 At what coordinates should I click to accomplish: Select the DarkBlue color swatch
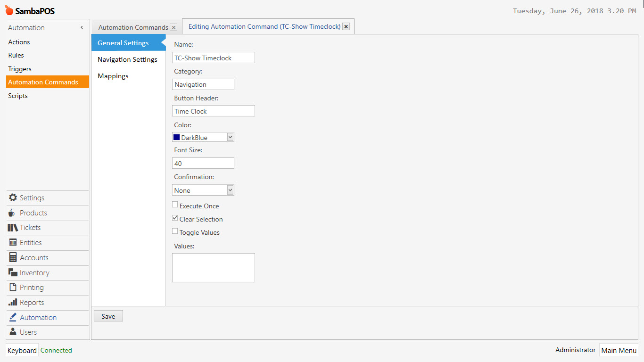[x=177, y=137]
